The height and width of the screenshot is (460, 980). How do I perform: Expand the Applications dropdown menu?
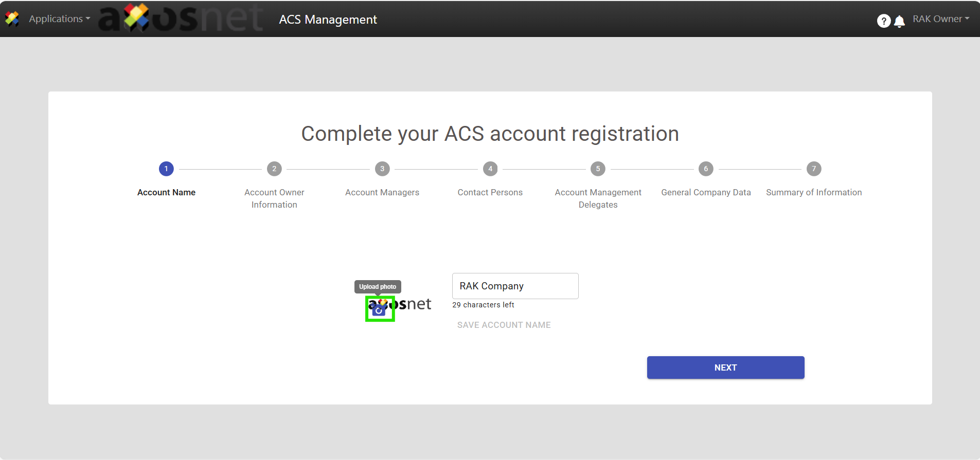[59, 19]
